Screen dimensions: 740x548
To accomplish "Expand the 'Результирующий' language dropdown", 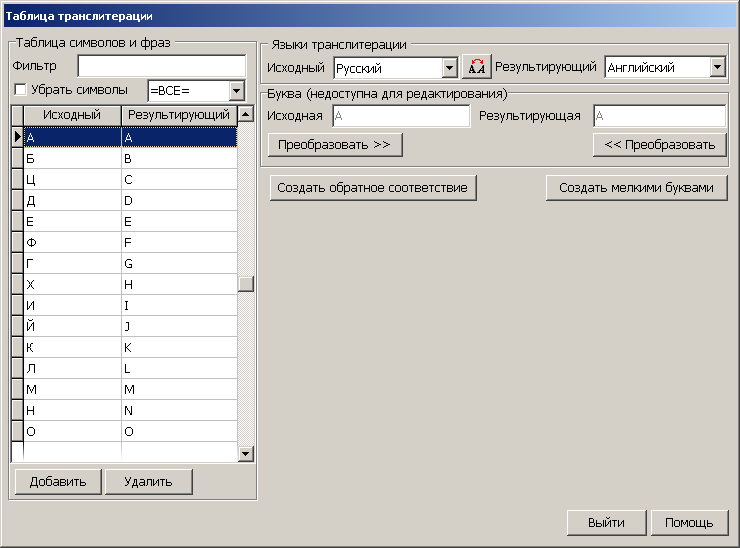I will click(x=717, y=68).
